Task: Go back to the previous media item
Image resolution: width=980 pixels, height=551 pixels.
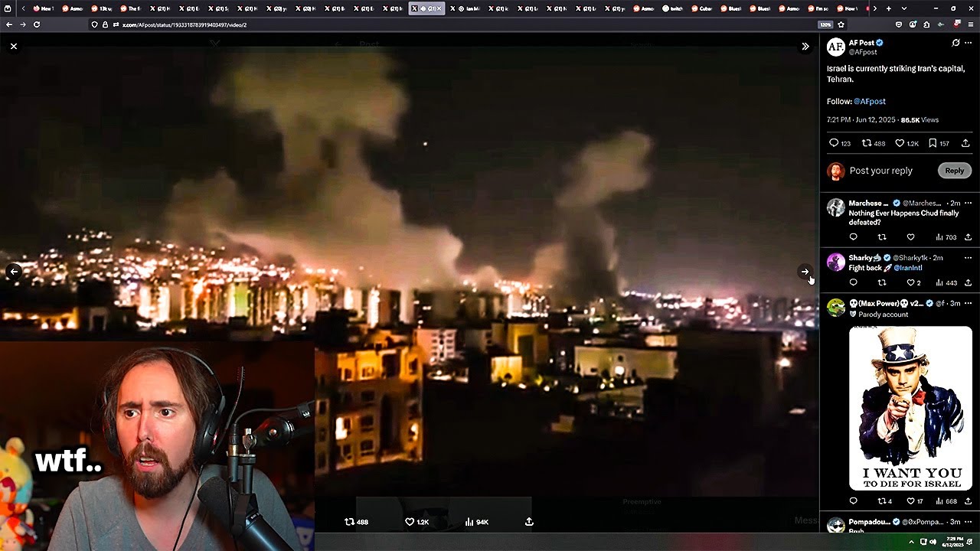Action: click(13, 272)
